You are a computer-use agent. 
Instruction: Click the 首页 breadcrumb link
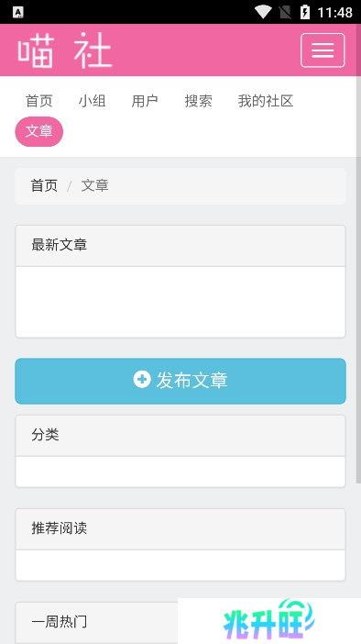44,185
